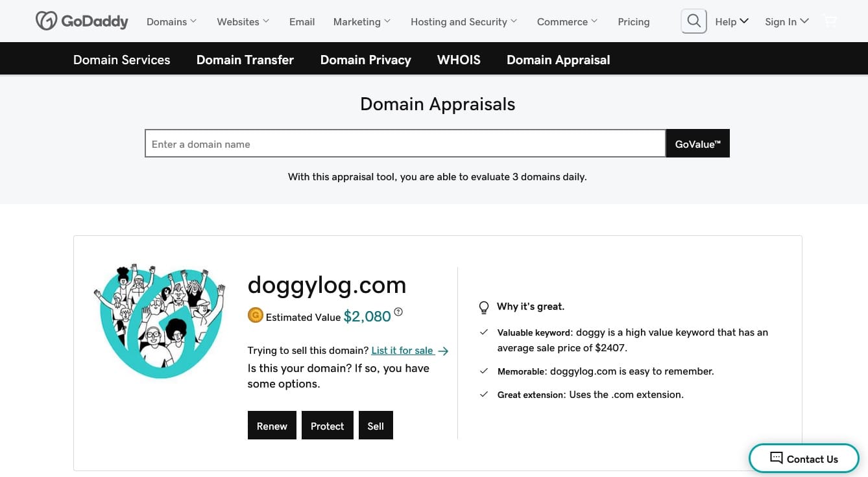Follow the List it for sale link
868x477 pixels.
click(402, 351)
